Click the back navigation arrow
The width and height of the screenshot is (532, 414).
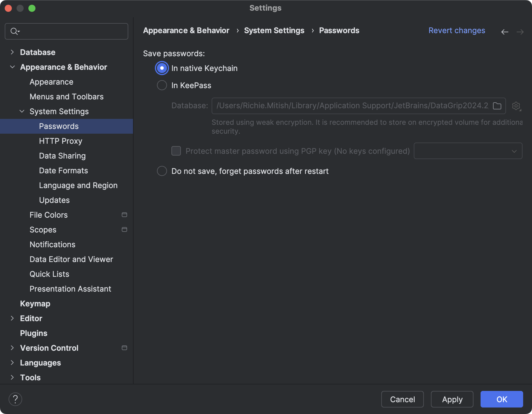point(505,32)
